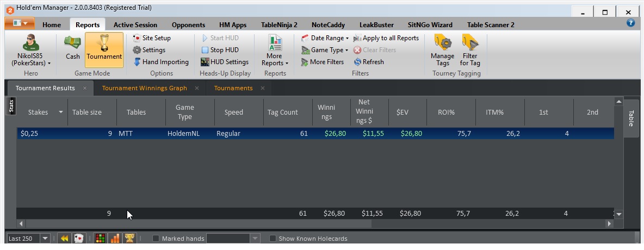Open the TableNinja 2 tab
Screen dimensions: 644x250
[x=279, y=24]
